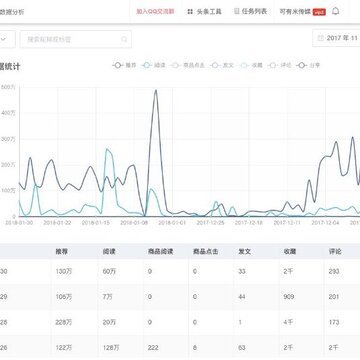Click the 60万 reading cell
This screenshot has height=360, width=360.
tap(109, 271)
